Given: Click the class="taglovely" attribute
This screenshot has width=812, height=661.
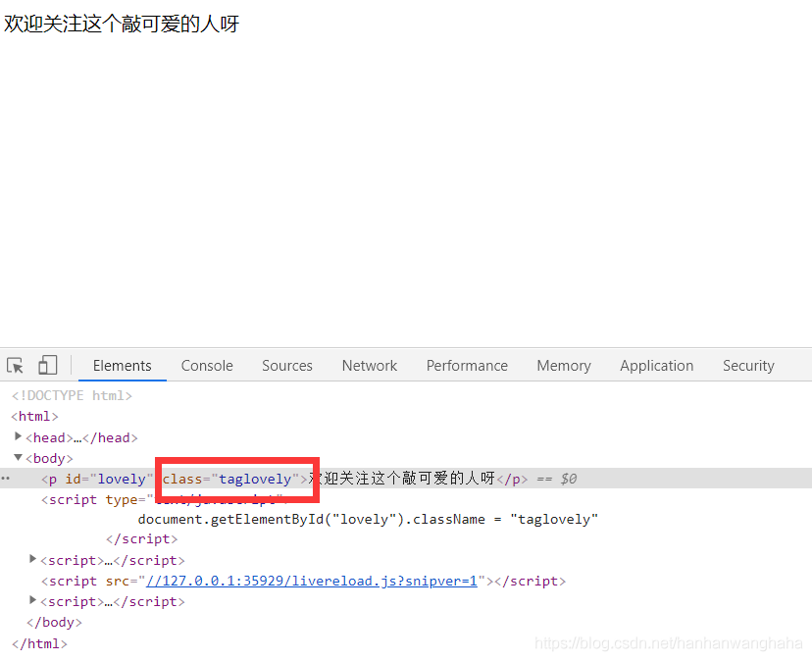Looking at the screenshot, I should coord(231,479).
